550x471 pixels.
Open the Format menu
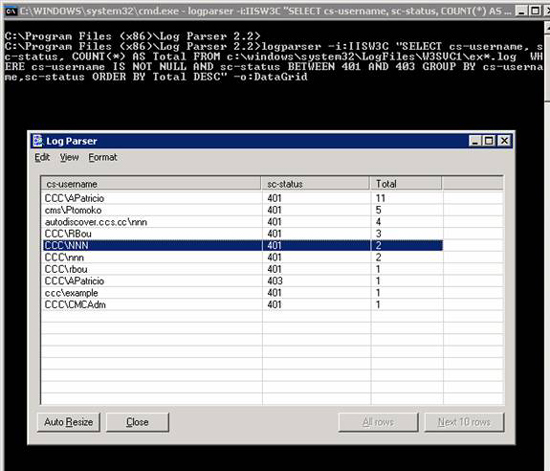coord(102,157)
